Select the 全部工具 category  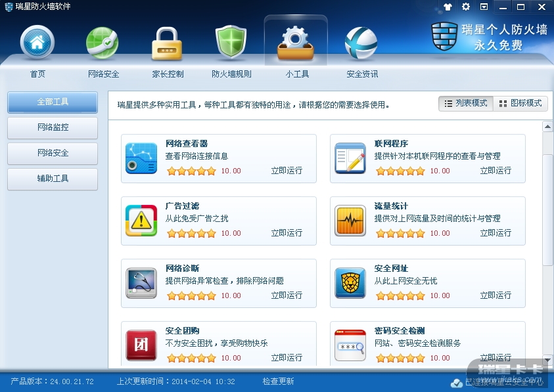click(x=53, y=102)
